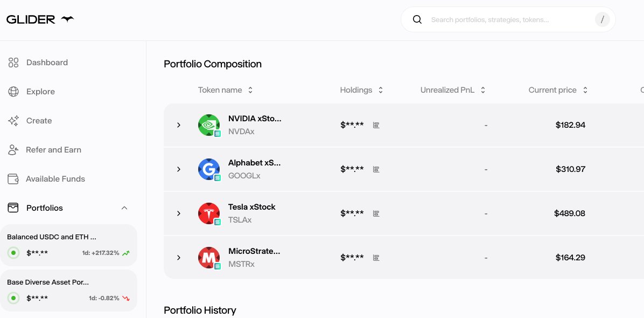This screenshot has height=318, width=644.
Task: Open Available Funds
Action: click(x=55, y=179)
